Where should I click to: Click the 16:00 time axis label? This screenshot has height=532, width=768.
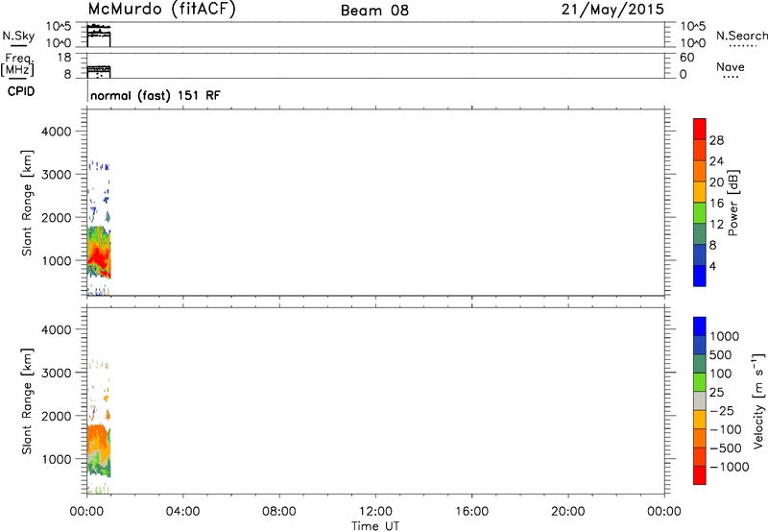pyautogui.click(x=471, y=512)
